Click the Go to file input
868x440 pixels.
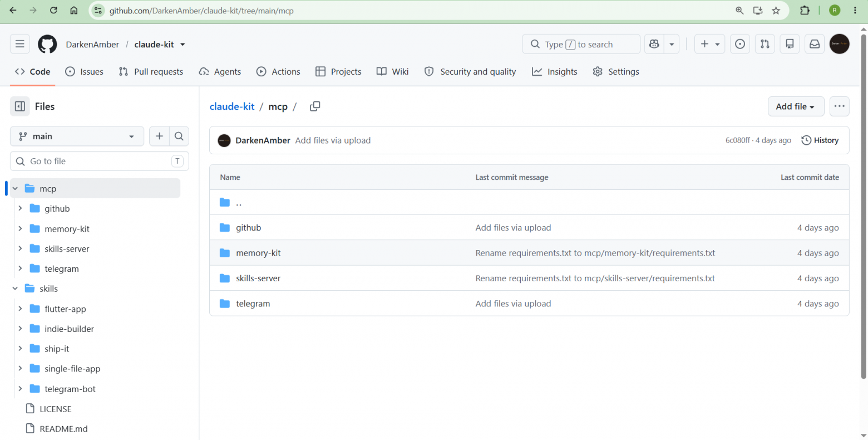tap(100, 161)
